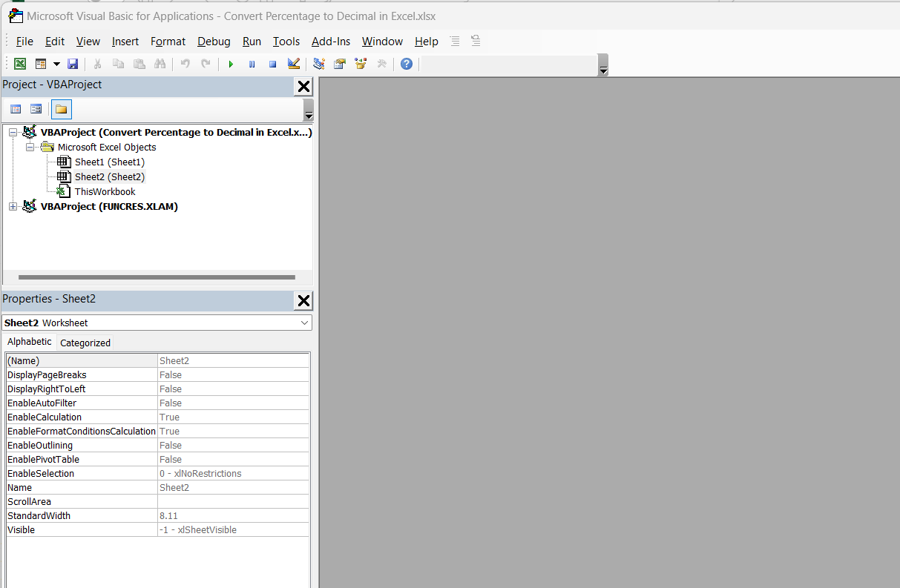
Task: Open Properties Window toolbar icon
Action: click(x=340, y=65)
